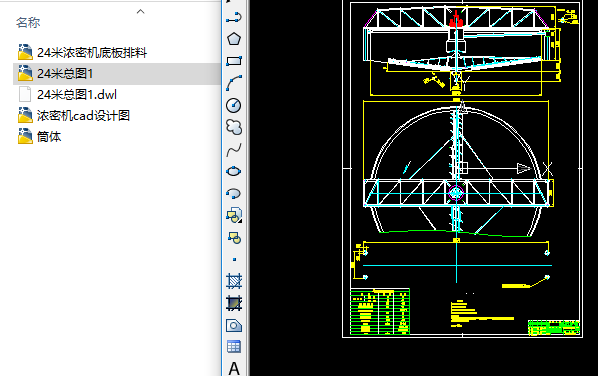Select the Polyline draw tool
The height and width of the screenshot is (376, 598).
pos(234,17)
